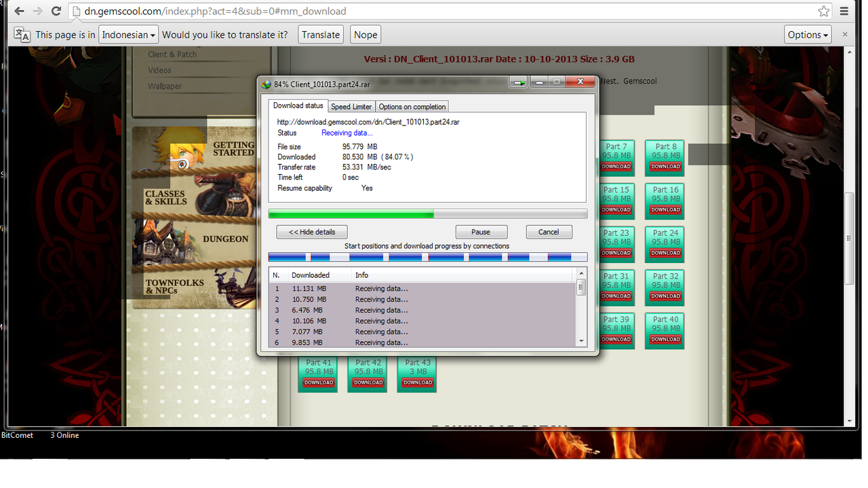This screenshot has width=868, height=488.
Task: Click the IDM icon in dialog title bar
Action: click(x=267, y=84)
